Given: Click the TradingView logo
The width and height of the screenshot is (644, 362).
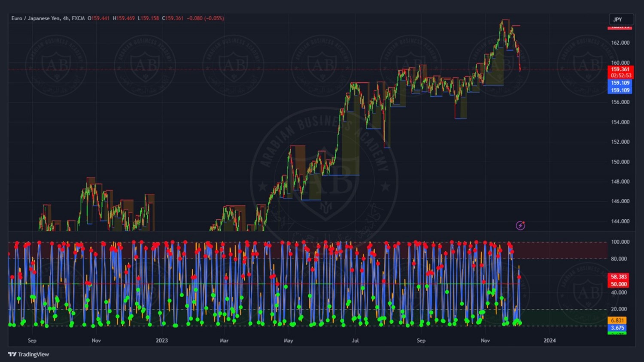Looking at the screenshot, I should [28, 354].
